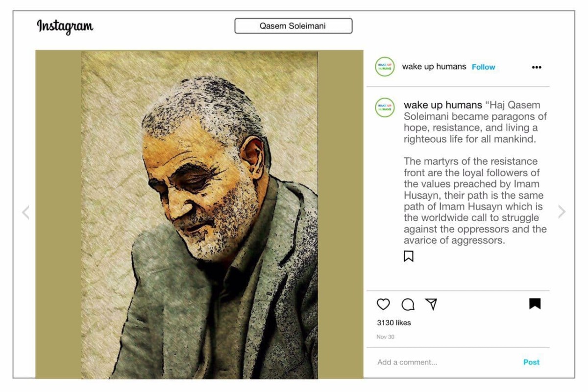Image resolution: width=588 pixels, height=392 pixels.
Task: Follow the wake up humans account
Action: [x=483, y=67]
